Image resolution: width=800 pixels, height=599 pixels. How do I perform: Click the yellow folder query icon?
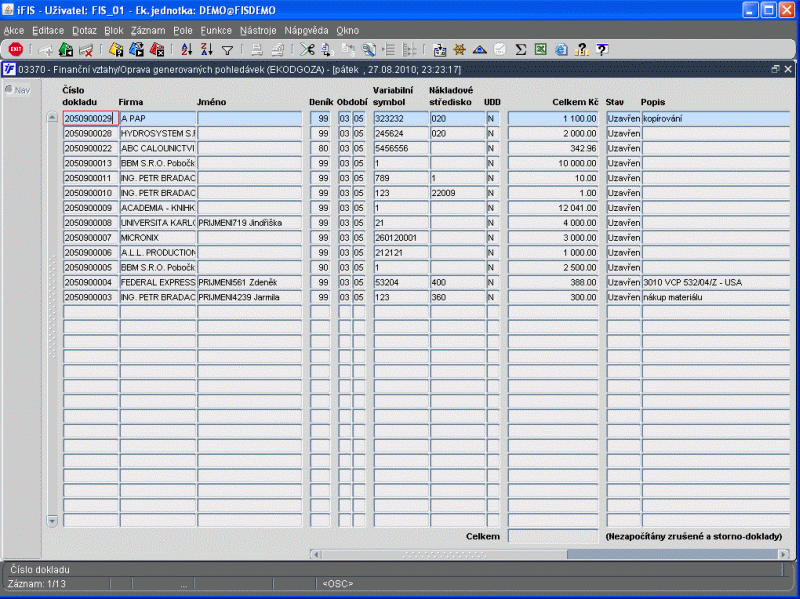pos(116,49)
